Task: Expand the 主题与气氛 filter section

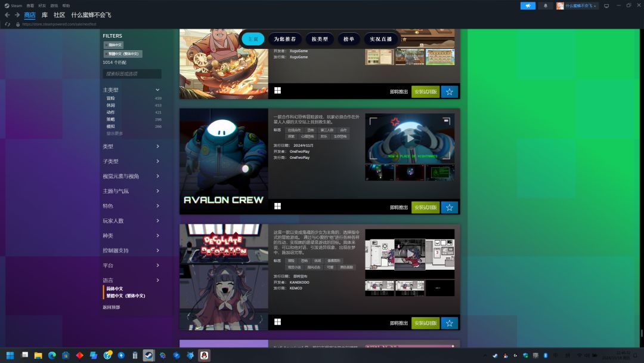Action: pyautogui.click(x=132, y=190)
